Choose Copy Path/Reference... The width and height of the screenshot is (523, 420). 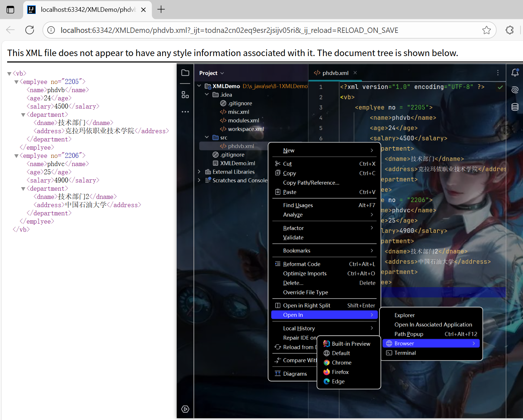point(324,182)
